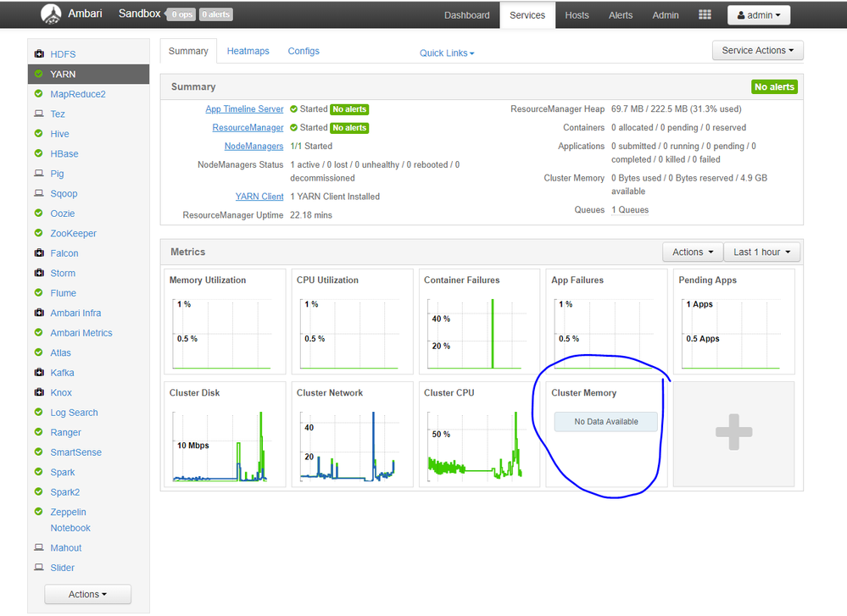Click the green check icon beside Hive
Screen dimensions: 847x616
click(x=38, y=133)
